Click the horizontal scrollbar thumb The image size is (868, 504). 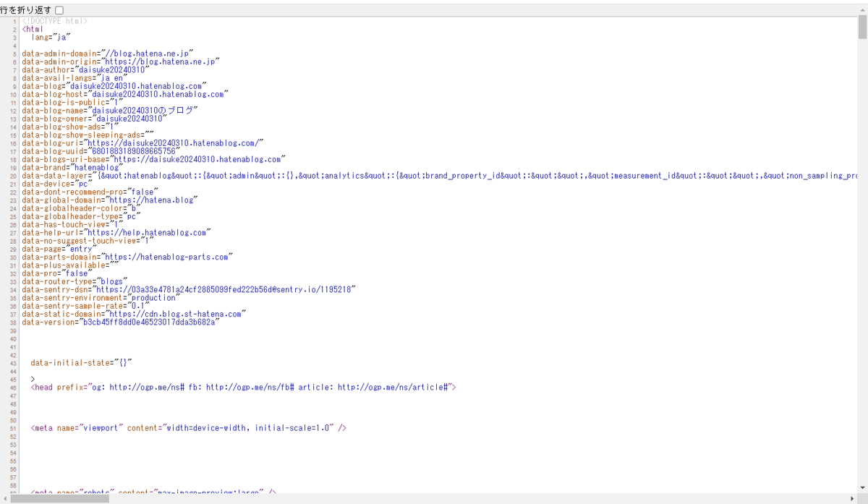(x=60, y=498)
